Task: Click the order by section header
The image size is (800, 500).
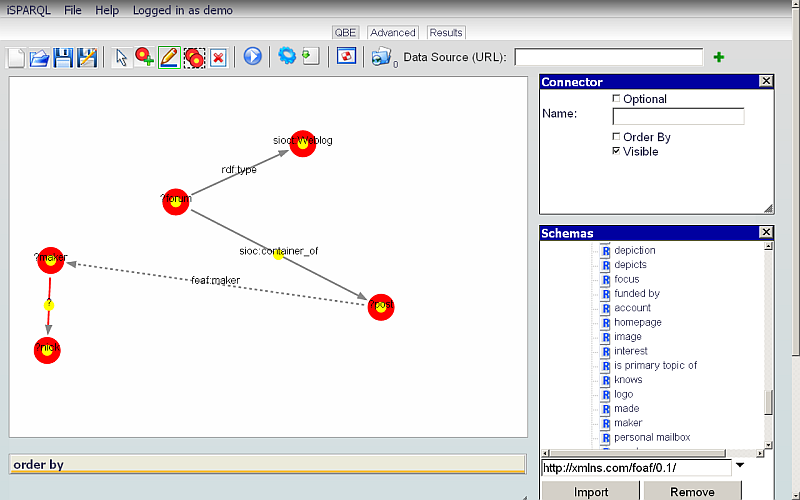Action: [x=267, y=464]
